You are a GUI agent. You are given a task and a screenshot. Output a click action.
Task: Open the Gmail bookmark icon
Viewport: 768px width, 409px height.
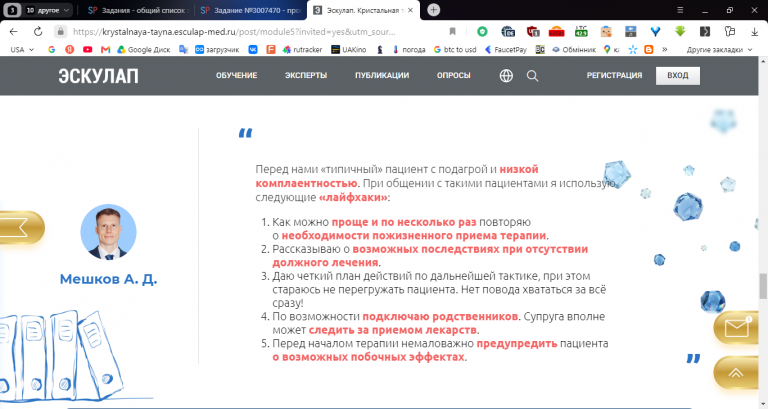coord(105,49)
